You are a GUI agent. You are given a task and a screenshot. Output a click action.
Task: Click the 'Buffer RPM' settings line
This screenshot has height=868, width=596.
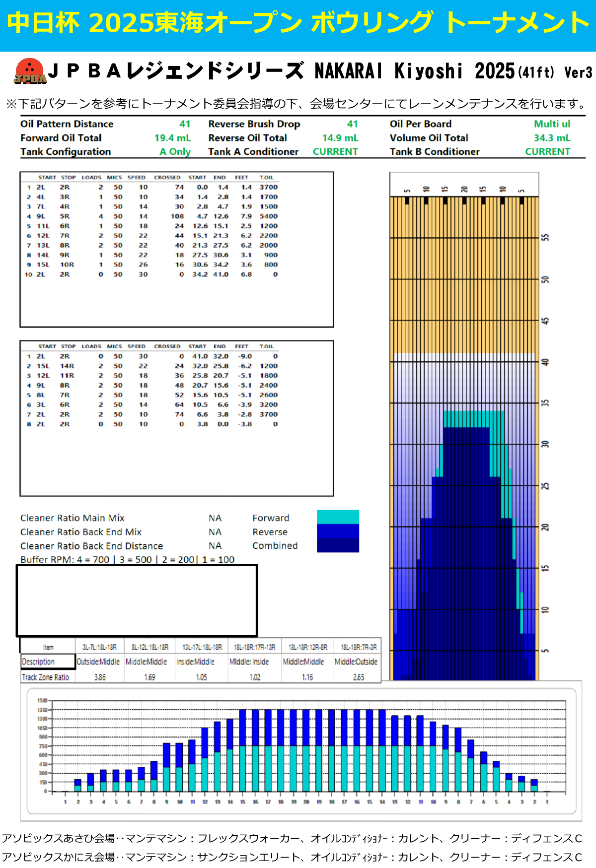click(128, 559)
